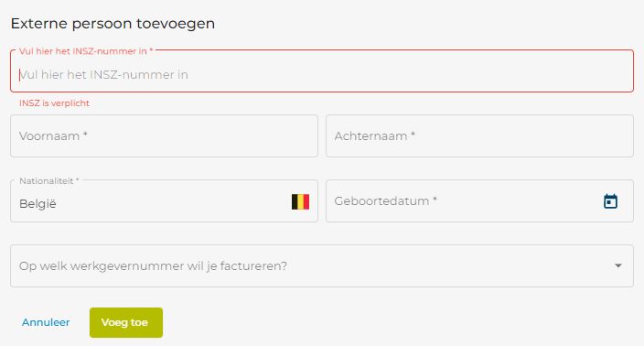Open the werkgevernummer factureren dropdown
The image size is (644, 346).
322,265
